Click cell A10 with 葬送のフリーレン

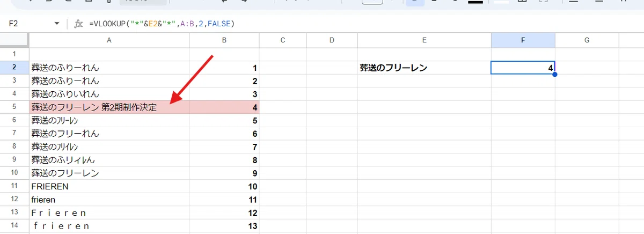pos(109,173)
